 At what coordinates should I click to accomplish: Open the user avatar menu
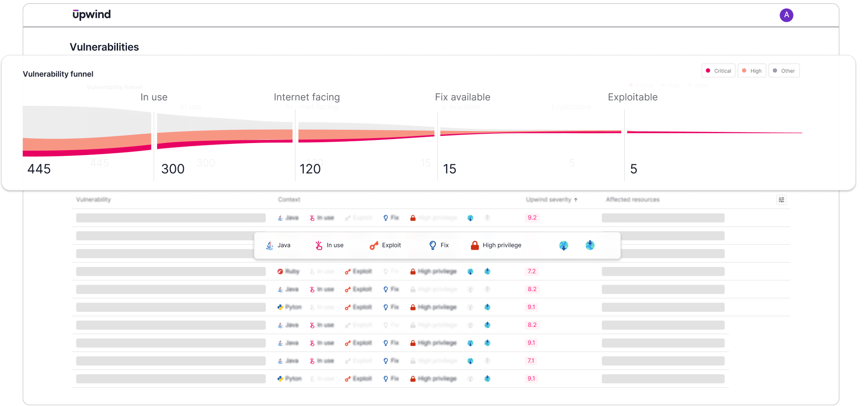pyautogui.click(x=787, y=15)
